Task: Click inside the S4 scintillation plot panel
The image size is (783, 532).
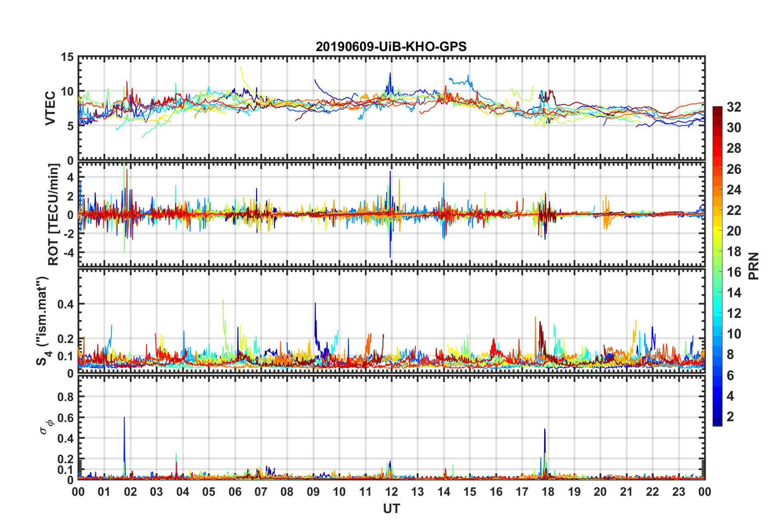Action: pyautogui.click(x=391, y=321)
